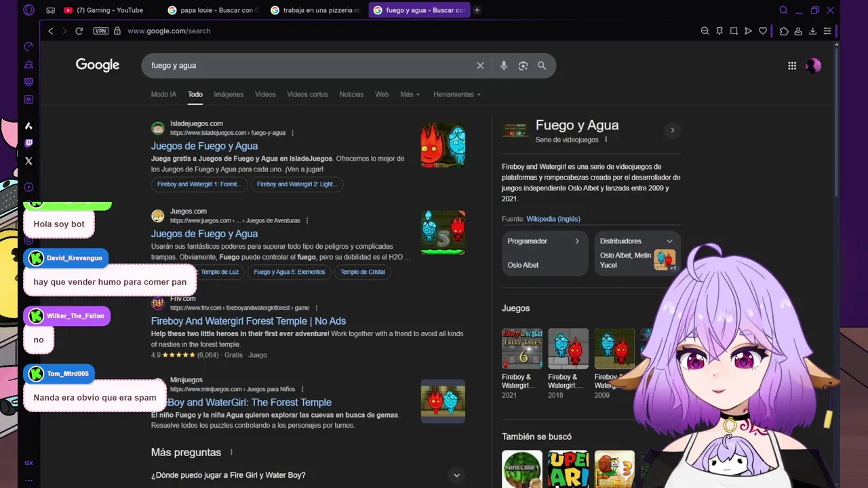Reload the current page
The width and height of the screenshot is (868, 488).
click(79, 31)
